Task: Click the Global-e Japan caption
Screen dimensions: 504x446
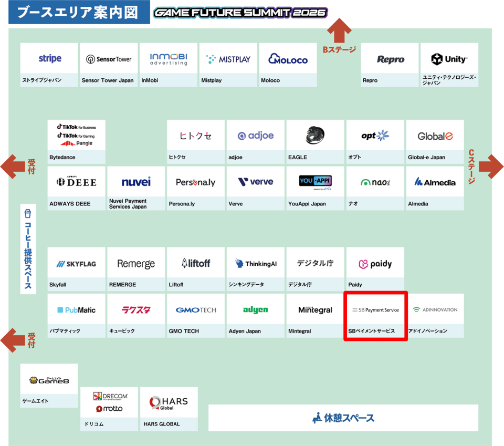Action: pyautogui.click(x=426, y=157)
